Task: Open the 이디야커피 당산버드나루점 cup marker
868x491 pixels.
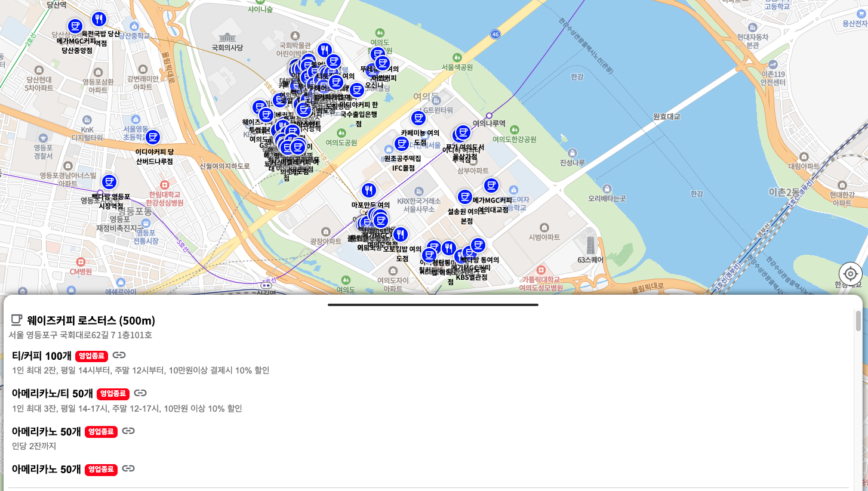Action: click(153, 137)
